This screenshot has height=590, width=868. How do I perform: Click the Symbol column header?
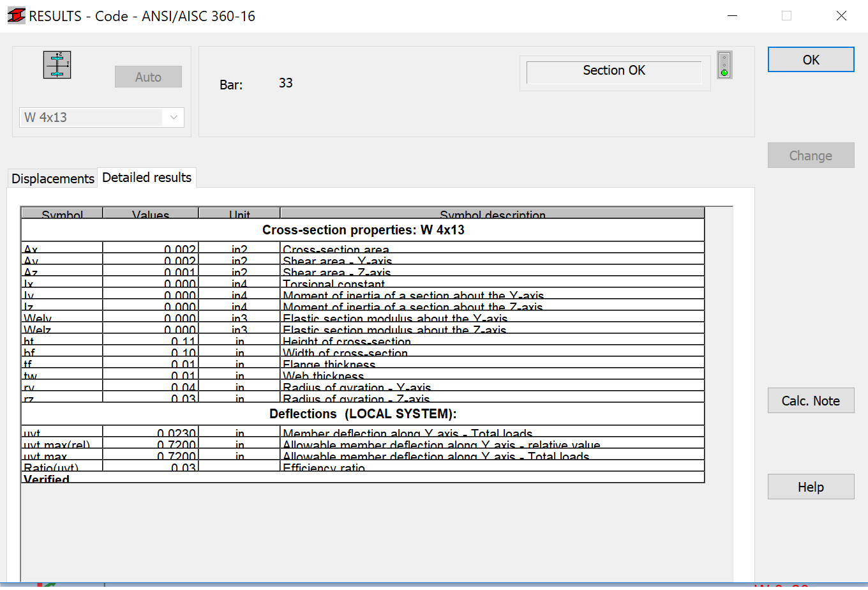coord(62,215)
